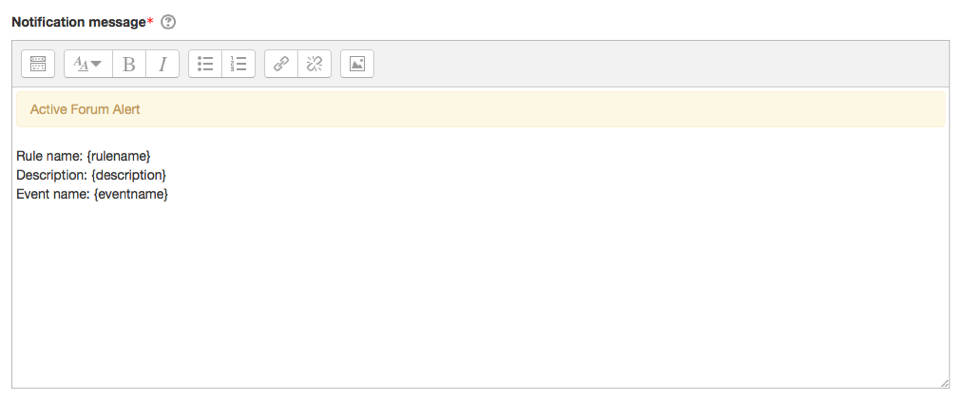The image size is (954, 402).
Task: Insert a hyperlink
Action: coord(281,64)
